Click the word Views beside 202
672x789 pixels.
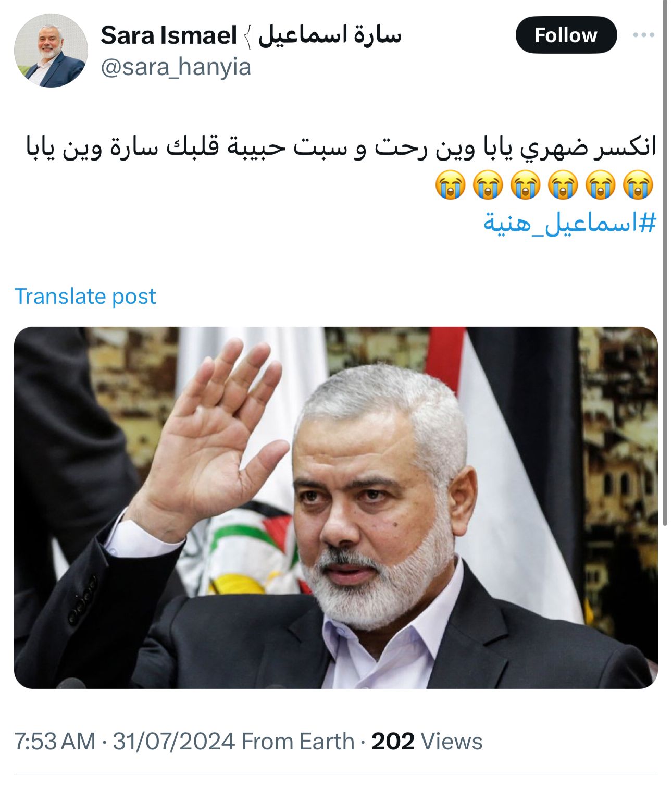pos(451,741)
